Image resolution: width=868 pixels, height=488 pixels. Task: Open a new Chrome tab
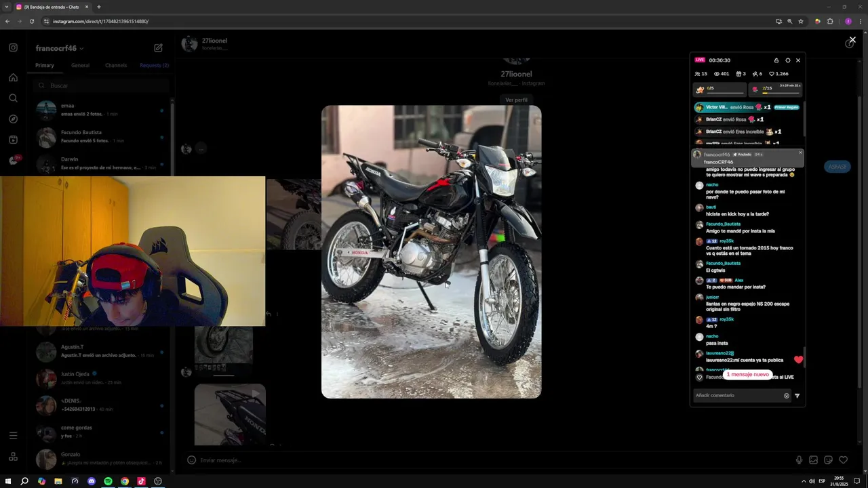(x=98, y=7)
